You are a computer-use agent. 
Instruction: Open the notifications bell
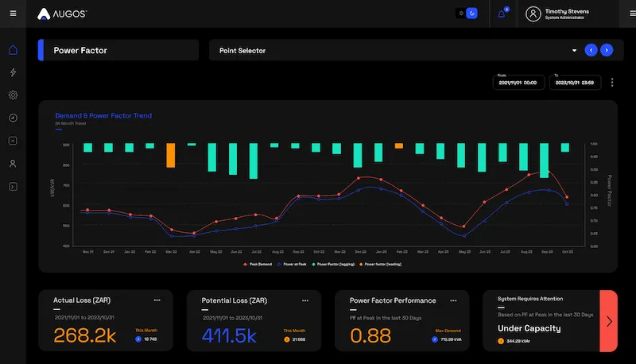tap(502, 14)
